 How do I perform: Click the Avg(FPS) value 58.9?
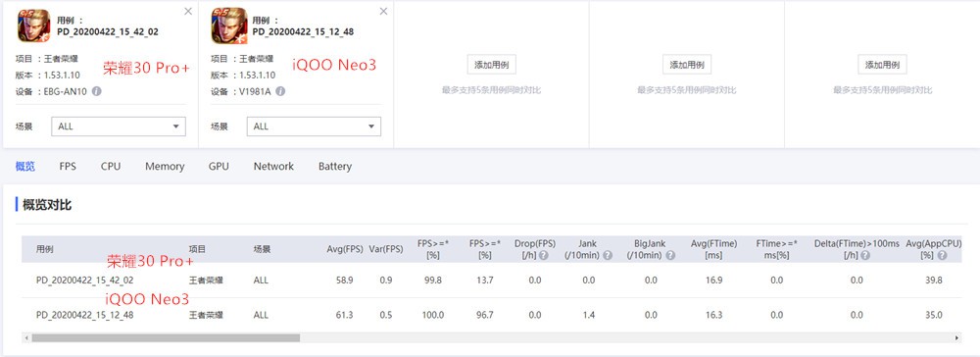pyautogui.click(x=344, y=280)
